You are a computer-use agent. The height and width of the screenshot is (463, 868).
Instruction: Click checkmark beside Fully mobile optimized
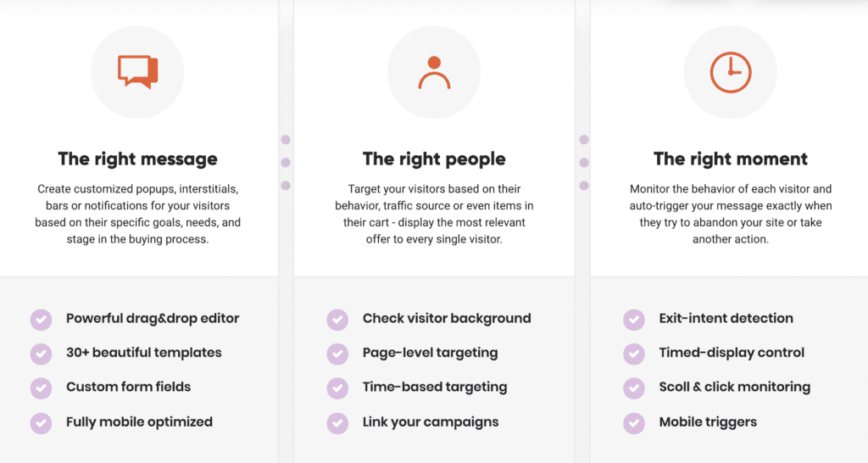[41, 421]
